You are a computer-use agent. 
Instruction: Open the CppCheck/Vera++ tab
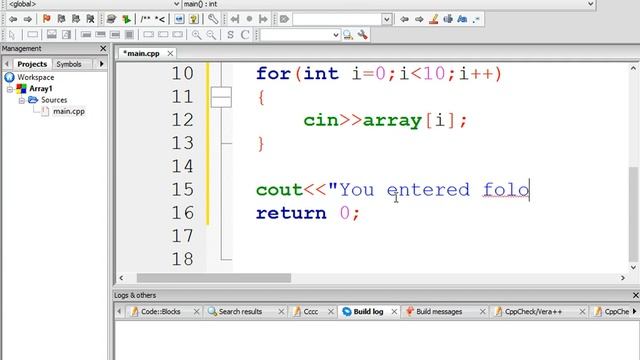533,312
